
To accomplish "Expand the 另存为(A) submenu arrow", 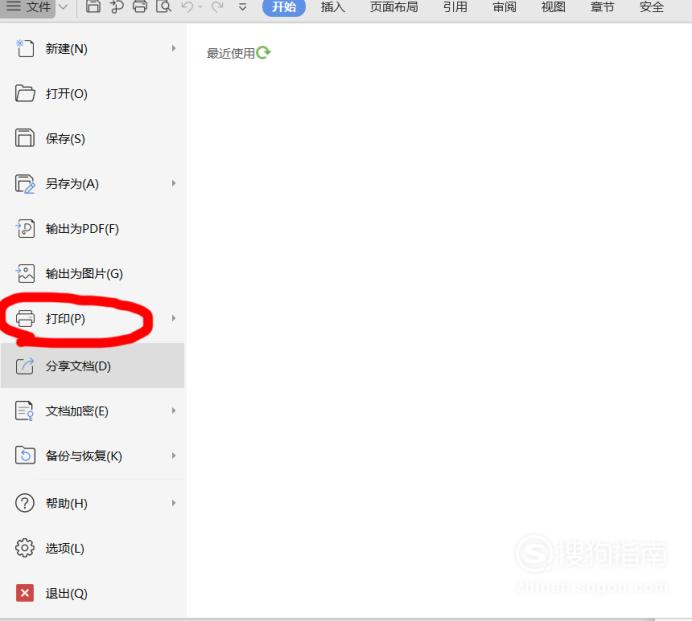I will (173, 183).
